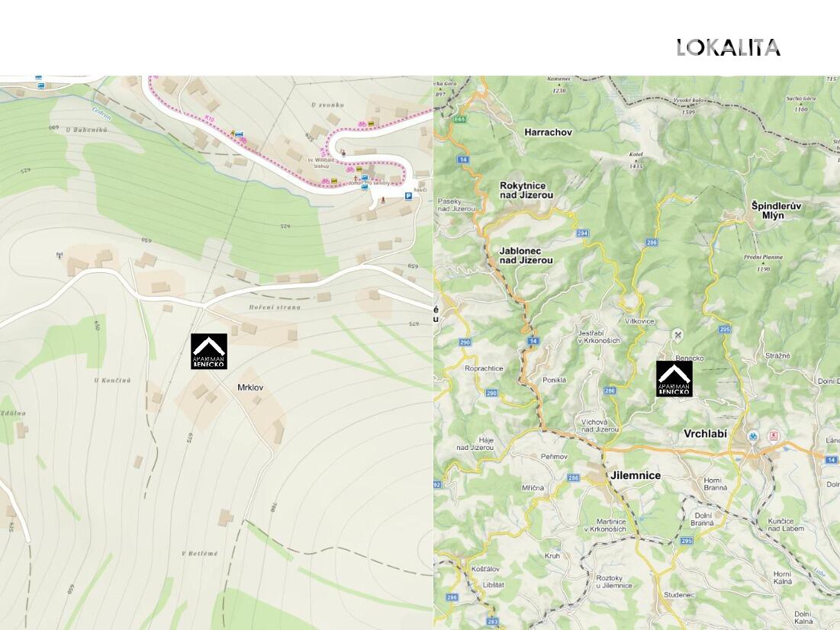This screenshot has width=840, height=630.
Task: Open the restaurant pin above Benecko
Action: tap(677, 335)
